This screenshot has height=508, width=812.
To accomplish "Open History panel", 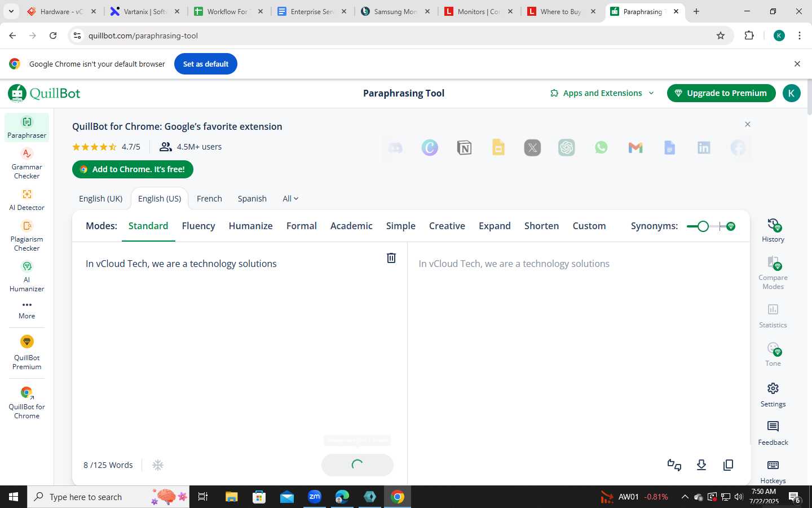I will pyautogui.click(x=773, y=230).
